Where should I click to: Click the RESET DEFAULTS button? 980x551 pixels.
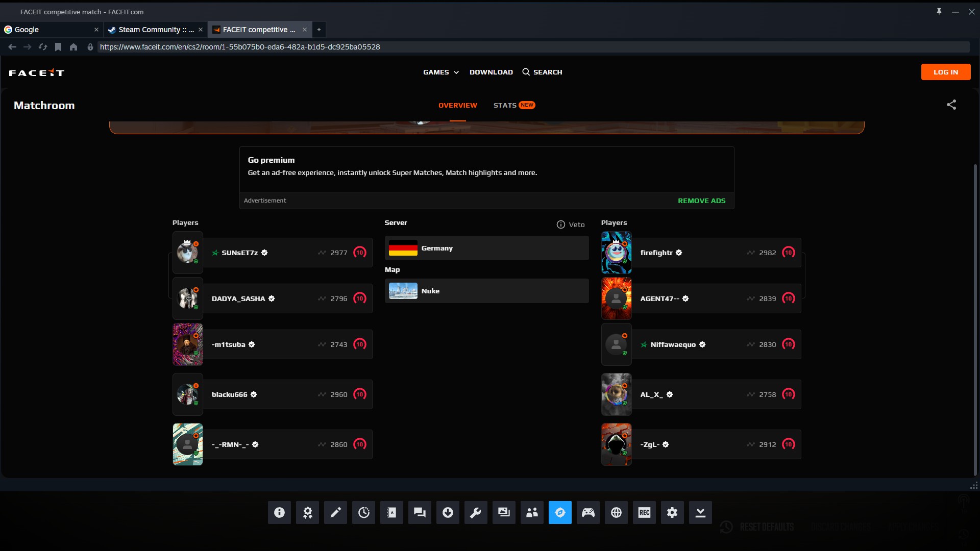click(x=757, y=527)
